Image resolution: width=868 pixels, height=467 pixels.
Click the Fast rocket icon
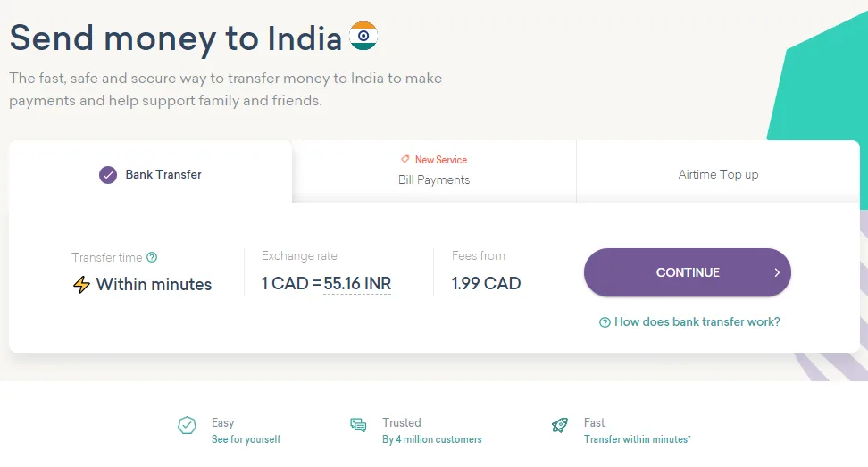pos(560,426)
